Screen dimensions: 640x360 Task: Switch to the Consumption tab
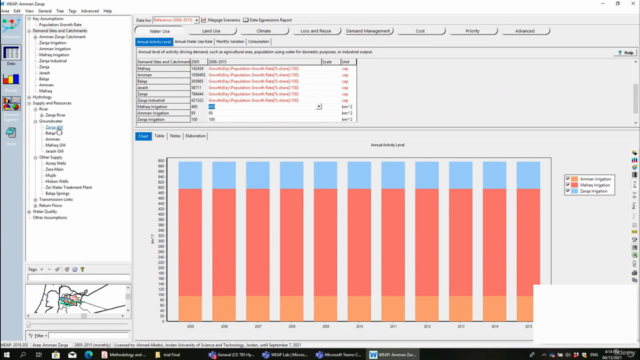click(x=258, y=42)
